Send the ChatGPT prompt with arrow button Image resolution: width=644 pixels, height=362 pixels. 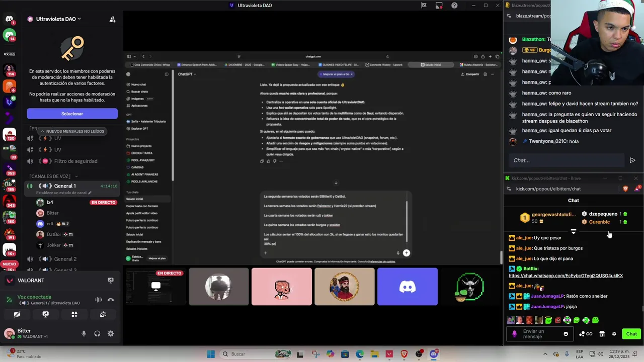click(407, 253)
